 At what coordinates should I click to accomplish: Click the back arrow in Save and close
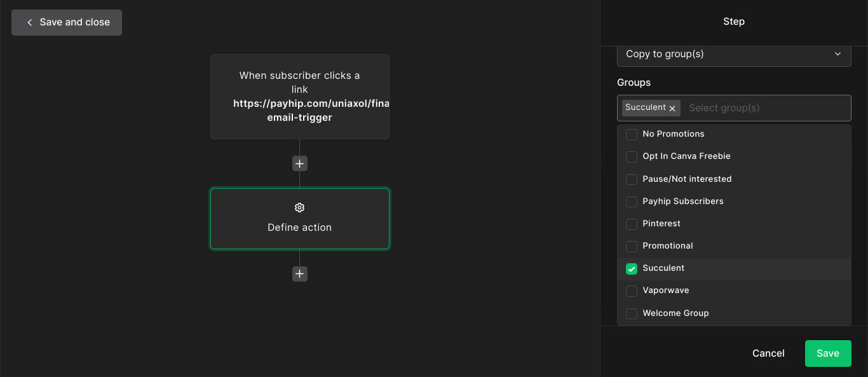pyautogui.click(x=29, y=22)
